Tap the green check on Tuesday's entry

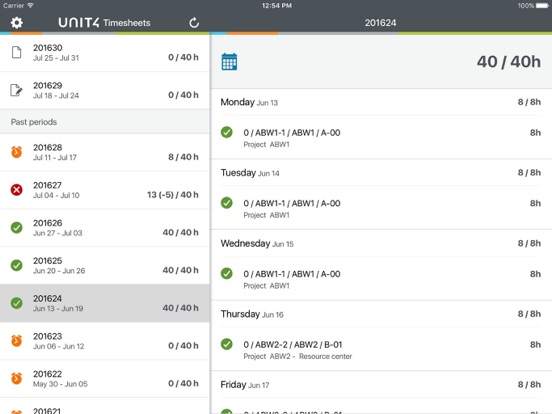pos(227,203)
